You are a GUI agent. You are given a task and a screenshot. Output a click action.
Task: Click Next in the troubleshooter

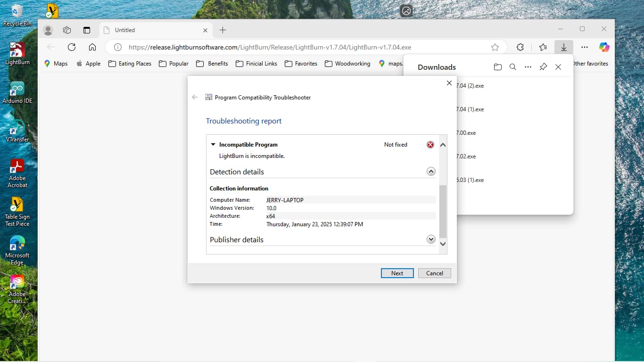tap(397, 273)
